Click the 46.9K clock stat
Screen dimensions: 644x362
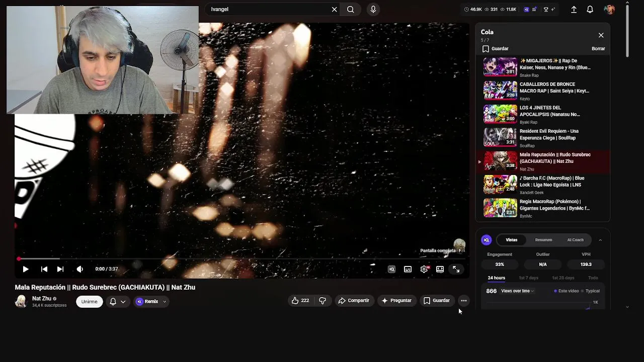[x=473, y=9]
